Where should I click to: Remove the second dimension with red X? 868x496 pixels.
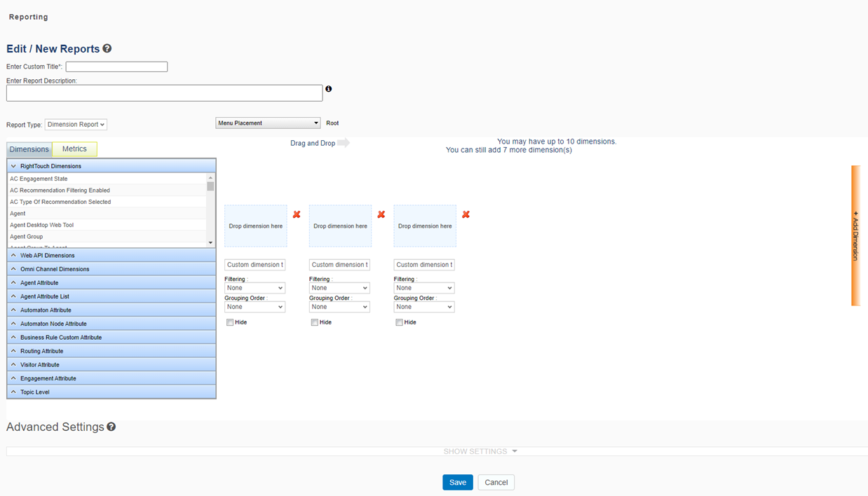click(381, 214)
